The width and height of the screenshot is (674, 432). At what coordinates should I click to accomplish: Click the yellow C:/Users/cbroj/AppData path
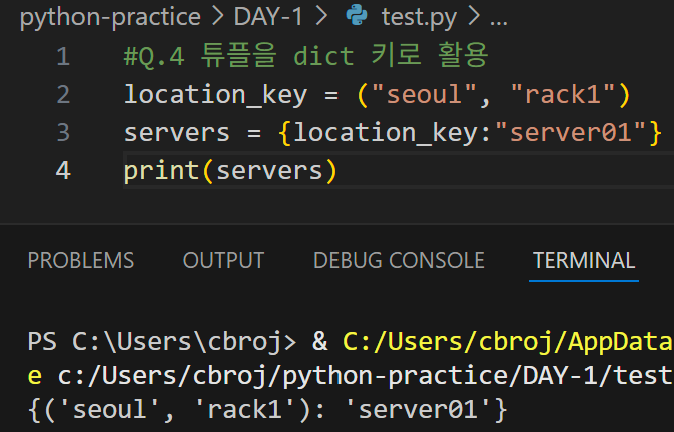pyautogui.click(x=508, y=342)
